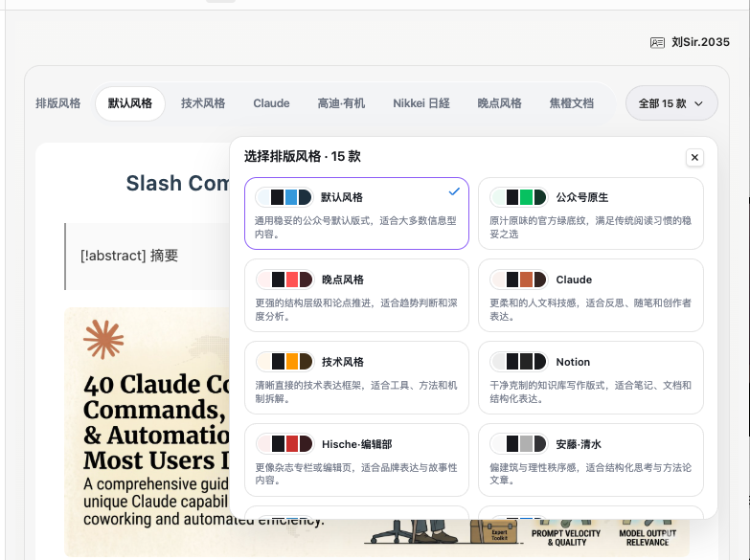This screenshot has height=560, width=750.
Task: Click the red palette swatch of Hische·编辑部
Action: (292, 444)
